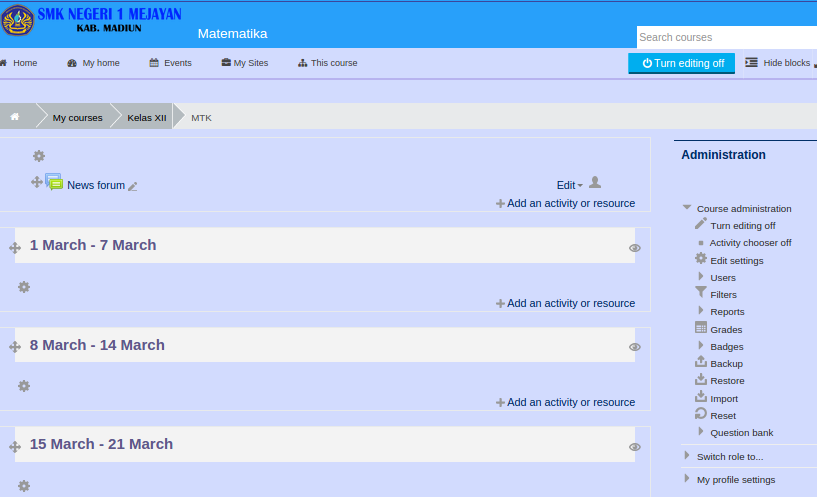Image resolution: width=817 pixels, height=497 pixels.
Task: Expand the Reports node
Action: tap(701, 310)
